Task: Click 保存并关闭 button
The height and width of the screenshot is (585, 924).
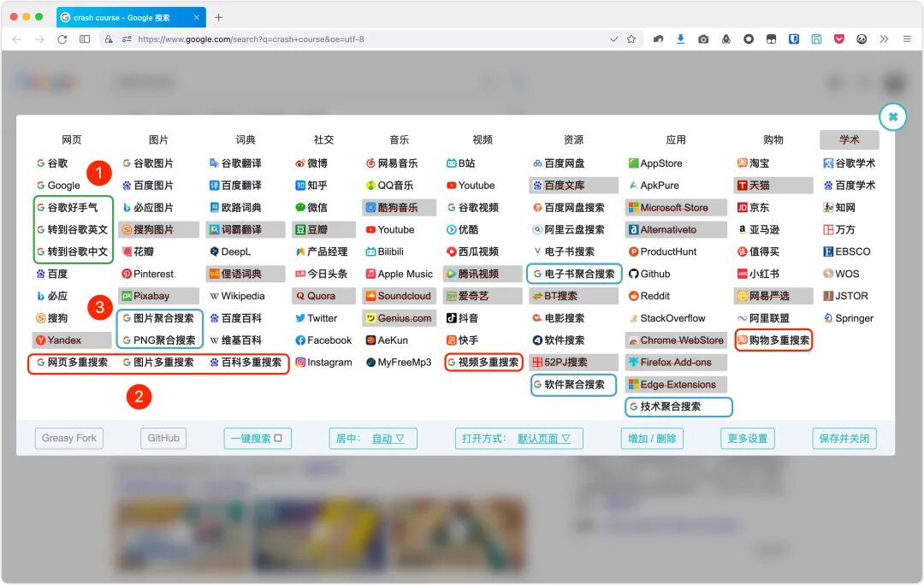Action: 844,438
